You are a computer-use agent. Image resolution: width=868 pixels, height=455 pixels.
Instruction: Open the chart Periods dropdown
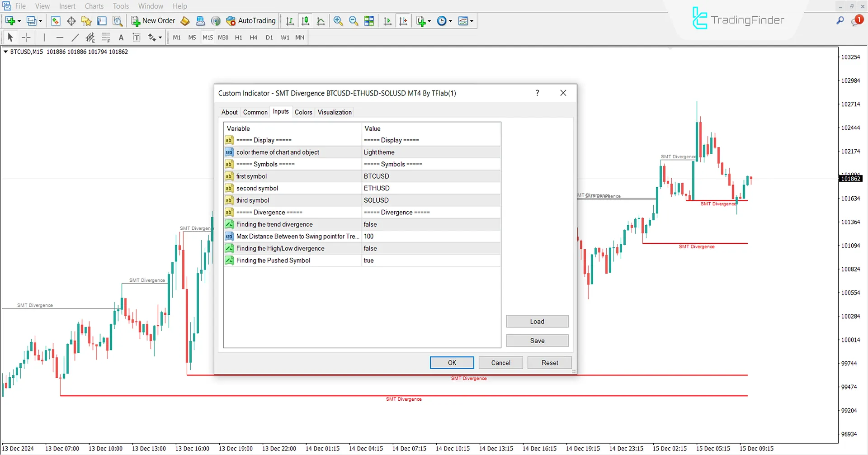pos(449,21)
